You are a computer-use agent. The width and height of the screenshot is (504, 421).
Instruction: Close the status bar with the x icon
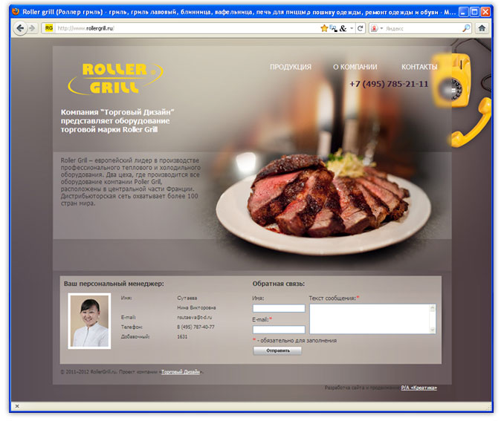tap(17, 406)
